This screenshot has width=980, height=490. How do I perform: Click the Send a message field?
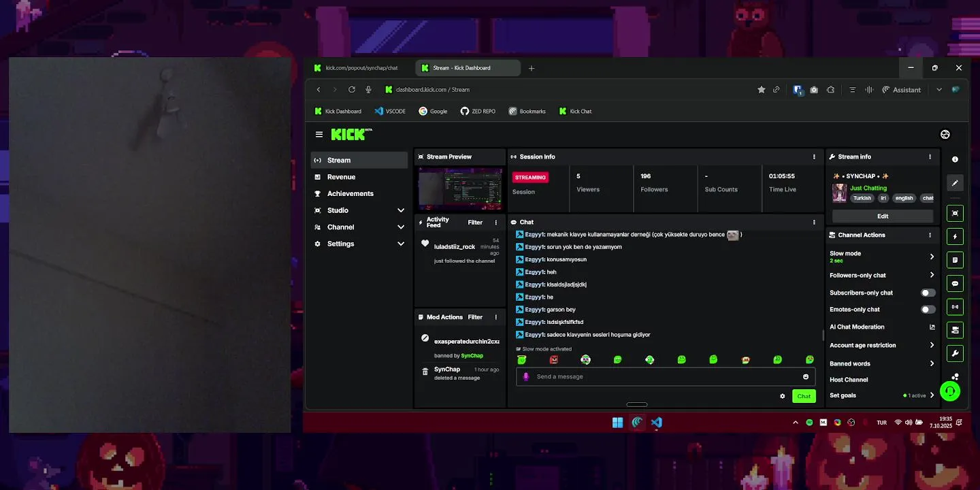666,376
